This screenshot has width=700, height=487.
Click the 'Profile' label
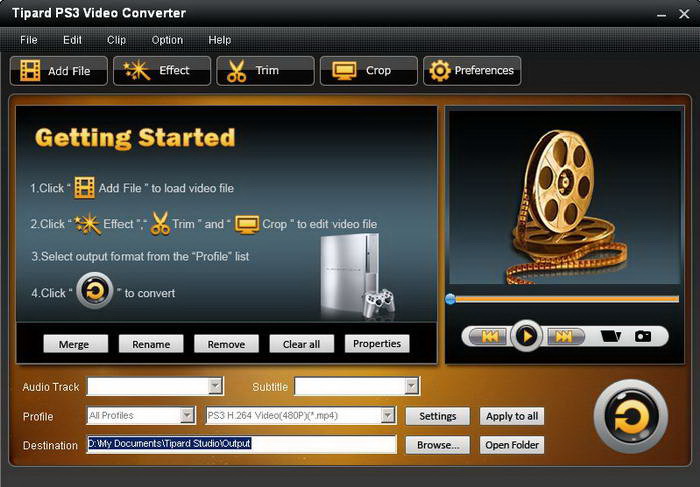(x=38, y=416)
